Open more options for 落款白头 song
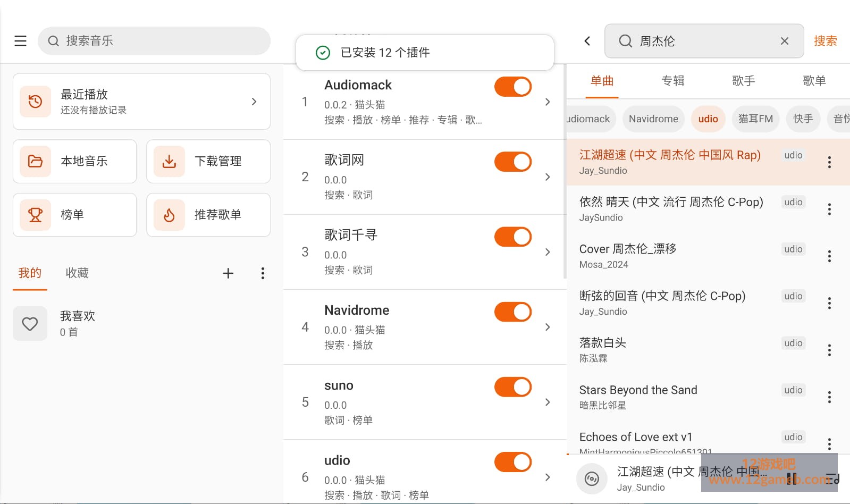Image resolution: width=850 pixels, height=504 pixels. pyautogui.click(x=829, y=350)
